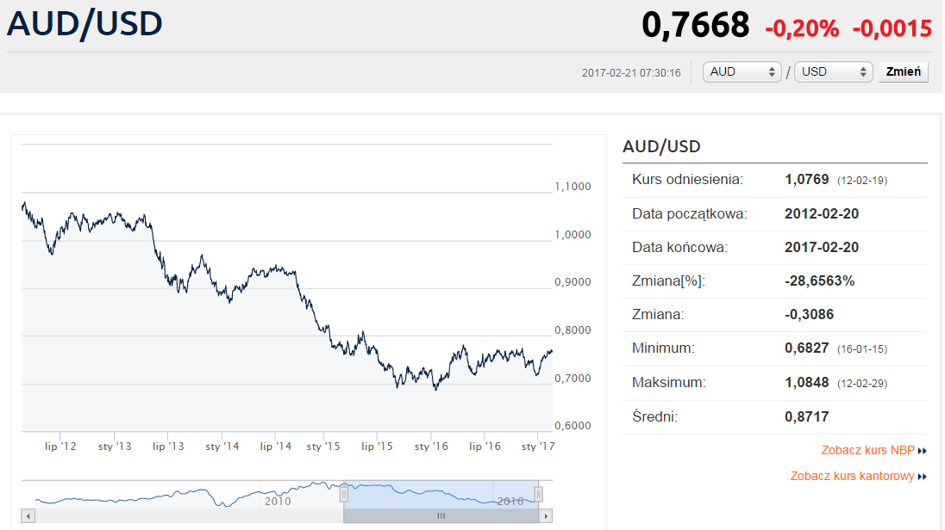Click the 2010 label in the navigator overview
The width and height of the screenshot is (945, 530).
click(277, 500)
